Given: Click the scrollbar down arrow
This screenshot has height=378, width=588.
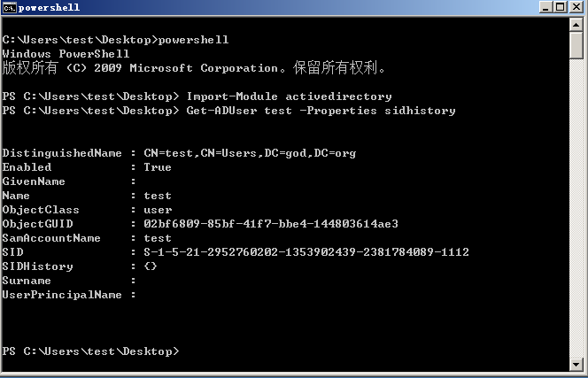Looking at the screenshot, I should [576, 364].
